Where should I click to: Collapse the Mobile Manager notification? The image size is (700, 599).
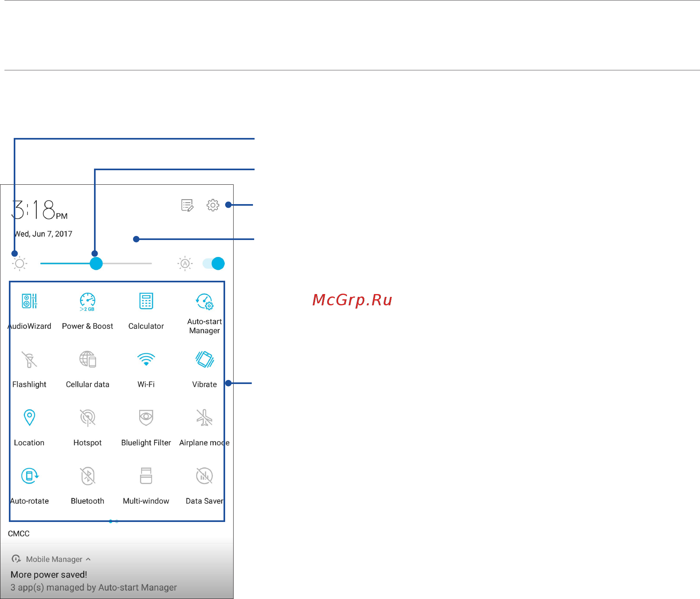tap(88, 559)
